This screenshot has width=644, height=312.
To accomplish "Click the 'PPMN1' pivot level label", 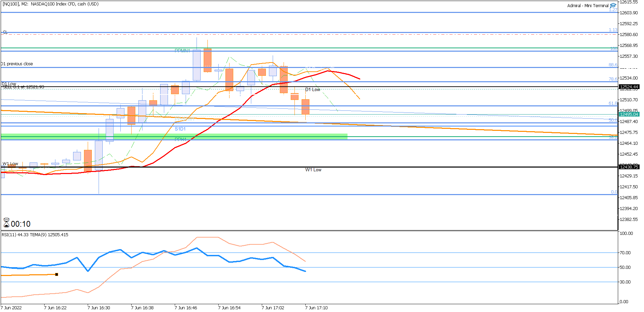I will click(x=182, y=51).
